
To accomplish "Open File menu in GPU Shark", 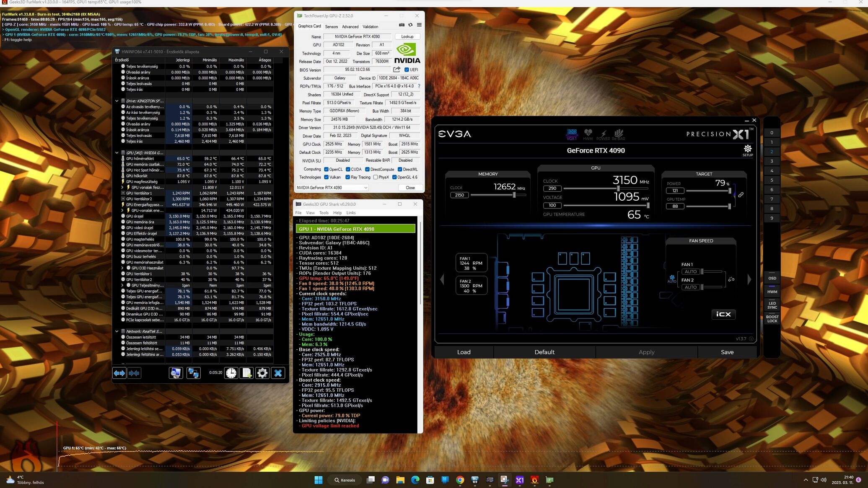I will [x=298, y=213].
